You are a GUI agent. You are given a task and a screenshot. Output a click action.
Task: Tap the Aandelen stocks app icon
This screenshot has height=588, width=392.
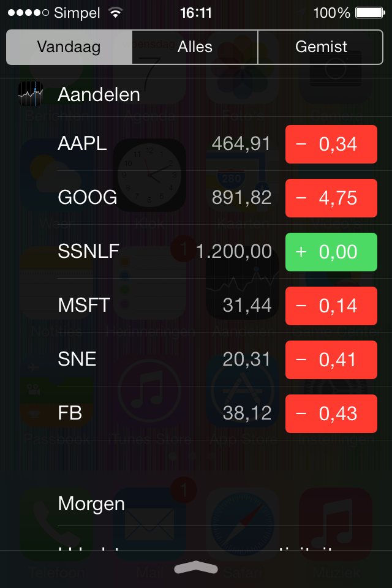click(x=31, y=94)
